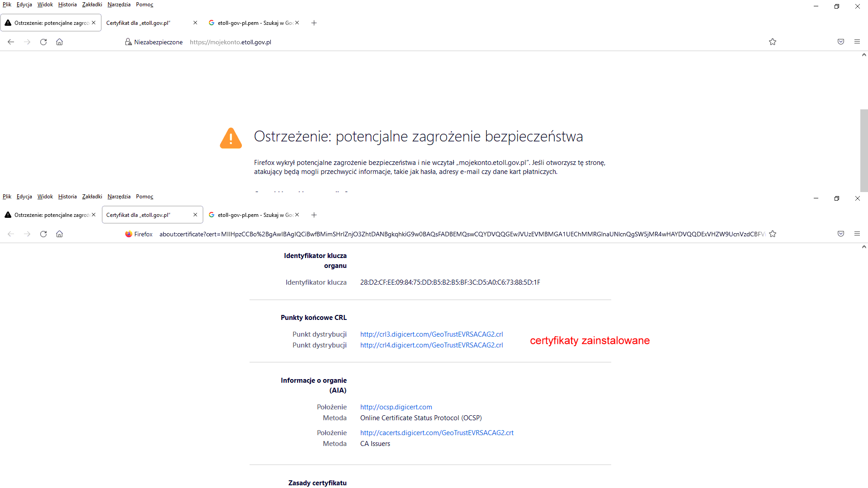The image size is (868, 488).
Task: Open Zakładki menu in top window
Action: 92,5
